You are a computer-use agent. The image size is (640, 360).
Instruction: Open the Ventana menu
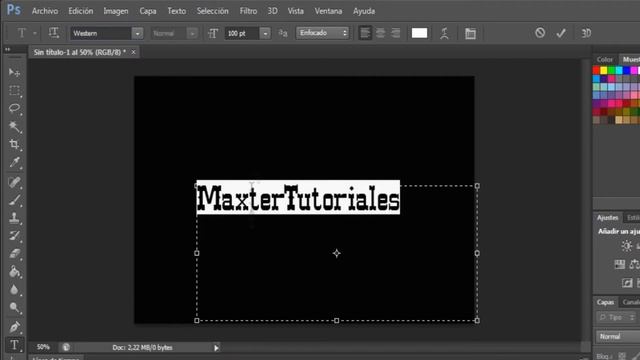coord(328,11)
